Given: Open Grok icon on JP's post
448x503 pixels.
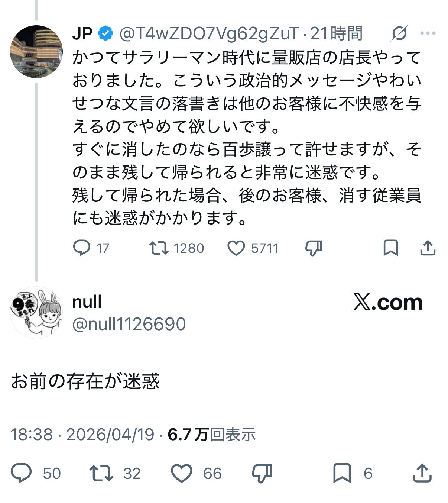Looking at the screenshot, I should coord(399,34).
